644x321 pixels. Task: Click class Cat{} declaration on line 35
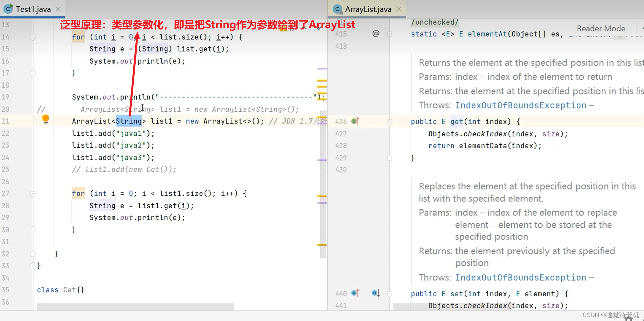pos(61,290)
